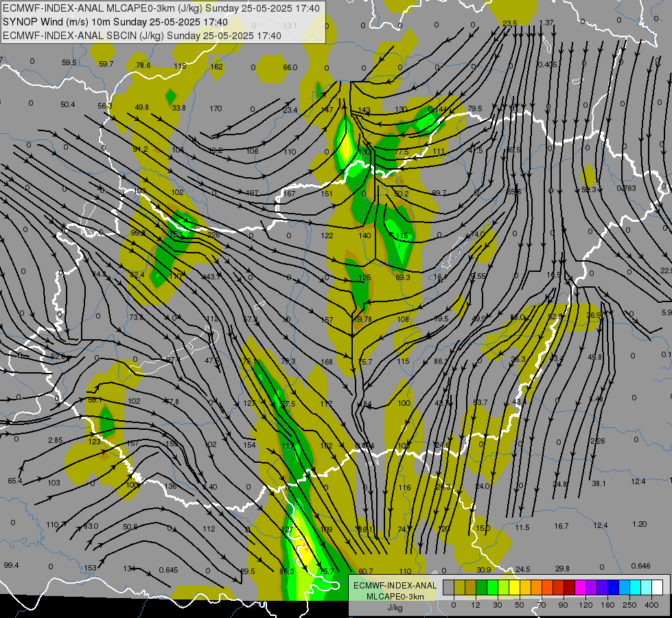Viewport: 672px width, 618px height.
Task: Click the map value '167'
Action: 289,194
